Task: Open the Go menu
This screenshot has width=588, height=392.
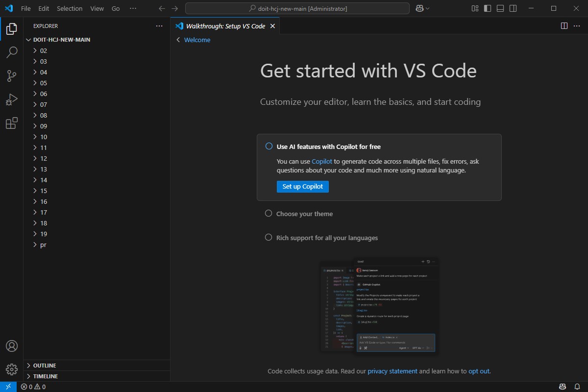Action: tap(116, 8)
